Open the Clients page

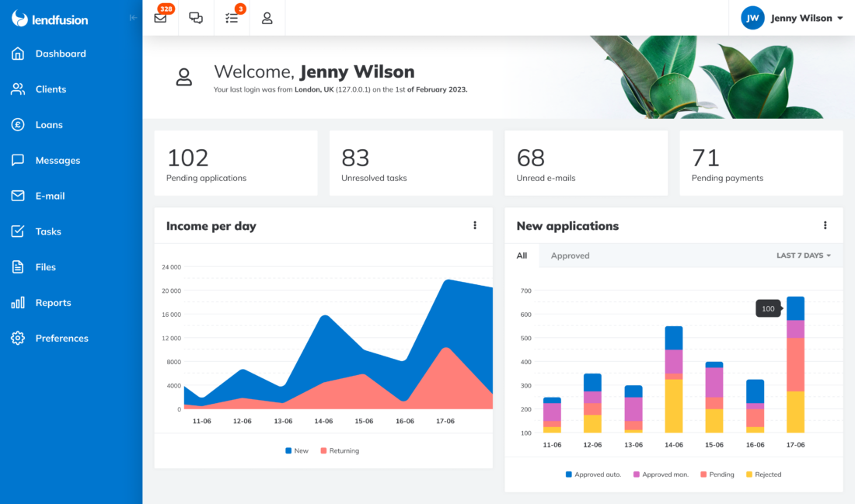(x=18, y=89)
